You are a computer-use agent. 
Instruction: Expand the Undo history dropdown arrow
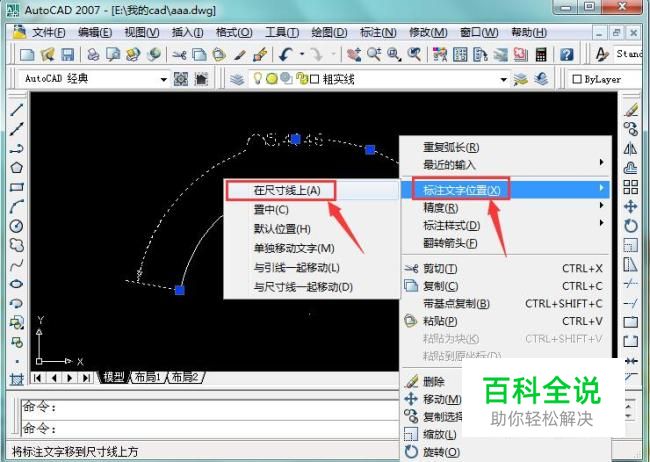click(x=302, y=54)
